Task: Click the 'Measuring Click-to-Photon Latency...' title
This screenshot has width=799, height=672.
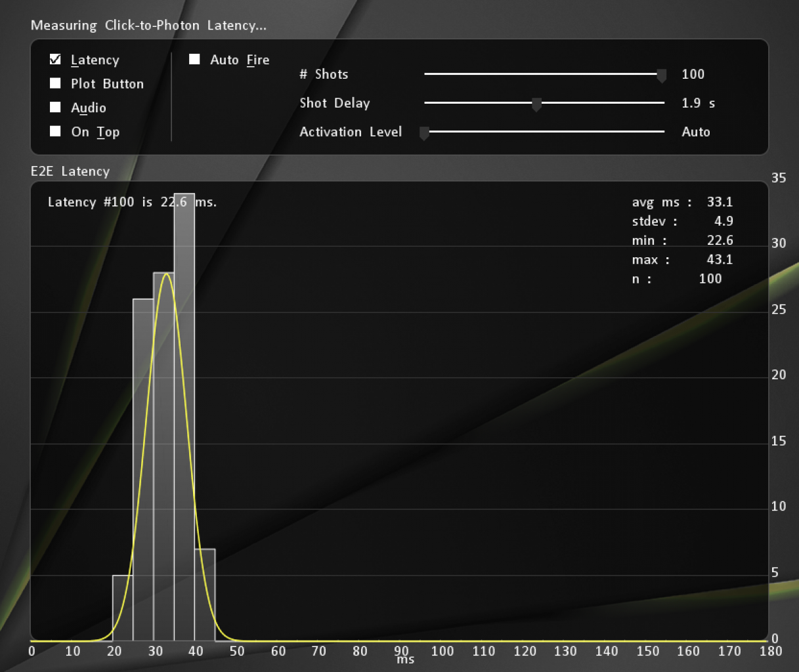Action: coord(149,26)
